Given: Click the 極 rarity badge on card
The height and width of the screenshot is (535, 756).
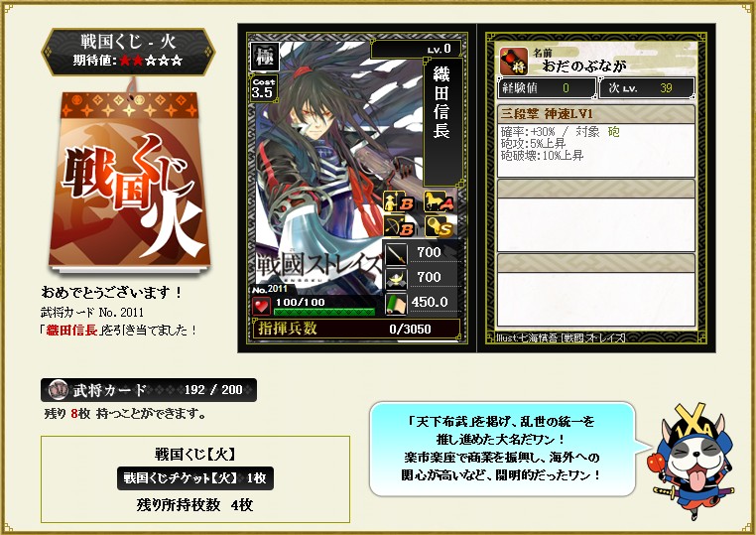Looking at the screenshot, I should [264, 56].
